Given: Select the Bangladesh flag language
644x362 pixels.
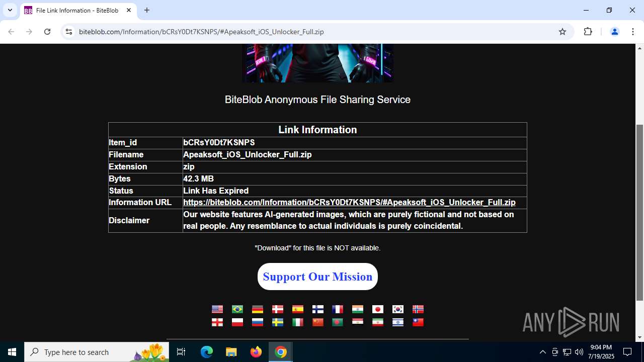Looking at the screenshot, I should point(338,322).
